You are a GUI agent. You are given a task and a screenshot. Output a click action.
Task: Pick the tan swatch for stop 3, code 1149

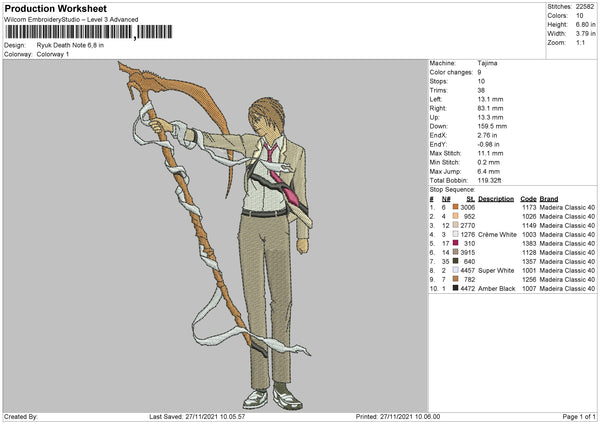(x=455, y=225)
